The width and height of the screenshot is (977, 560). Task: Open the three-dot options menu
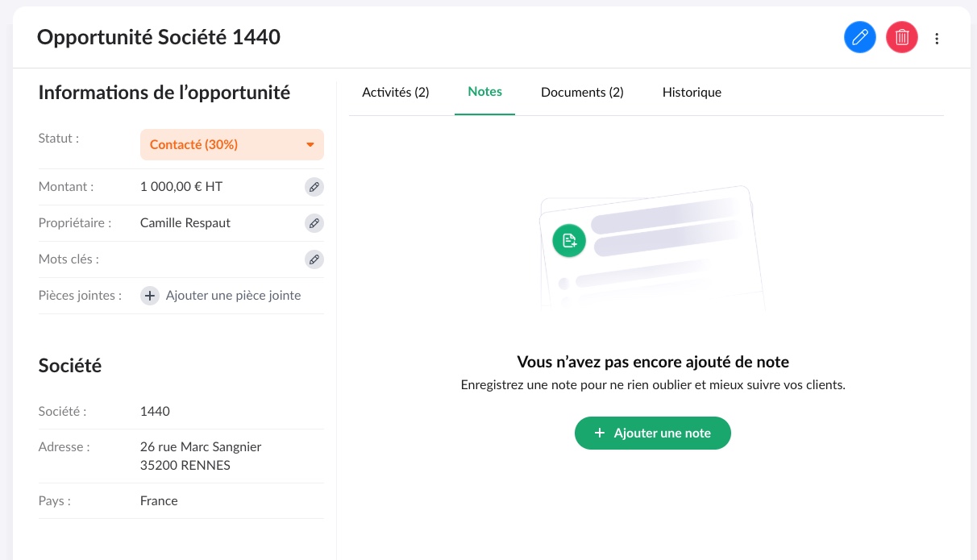click(937, 38)
